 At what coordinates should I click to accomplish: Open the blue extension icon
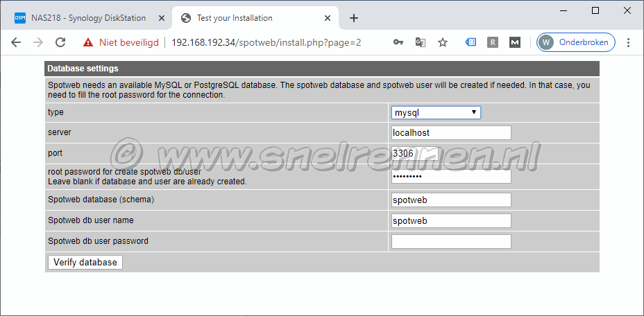(x=471, y=42)
